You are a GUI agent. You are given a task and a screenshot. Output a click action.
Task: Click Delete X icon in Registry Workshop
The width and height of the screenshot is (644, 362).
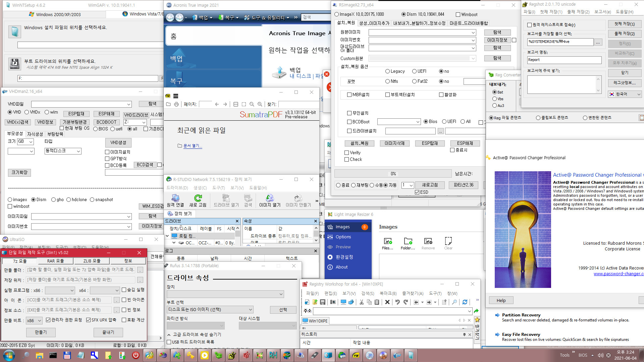[387, 302]
